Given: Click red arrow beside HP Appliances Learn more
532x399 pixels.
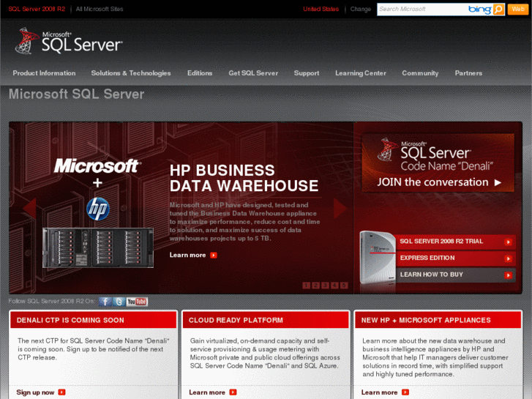Looking at the screenshot, I should (x=405, y=392).
